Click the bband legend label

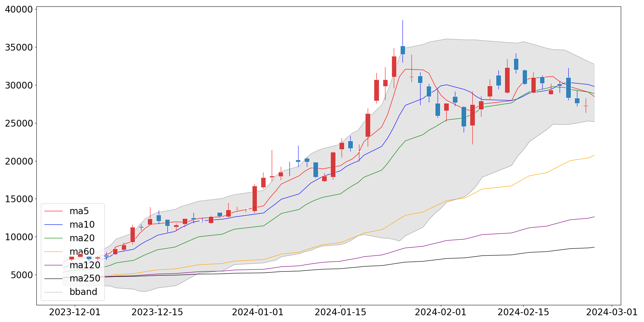click(x=83, y=292)
